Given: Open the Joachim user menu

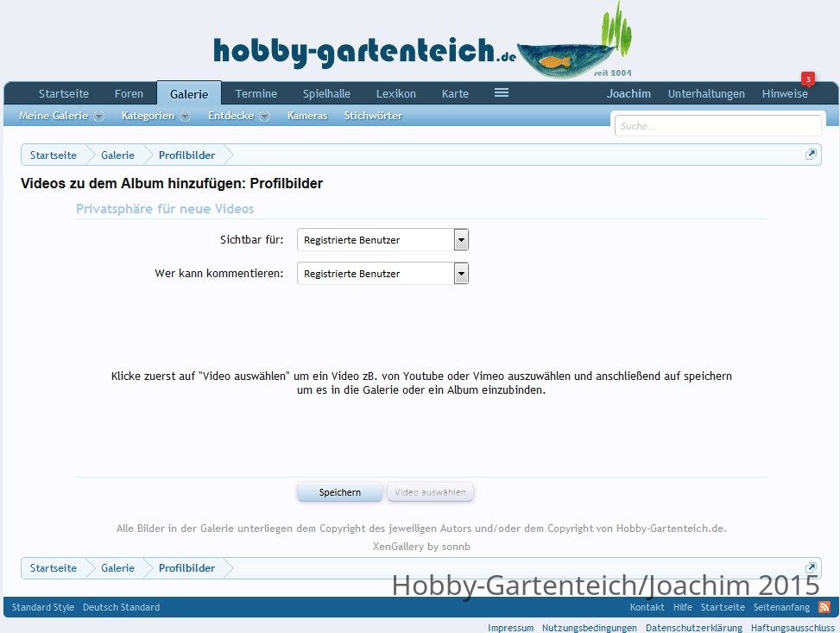Looking at the screenshot, I should pos(628,93).
